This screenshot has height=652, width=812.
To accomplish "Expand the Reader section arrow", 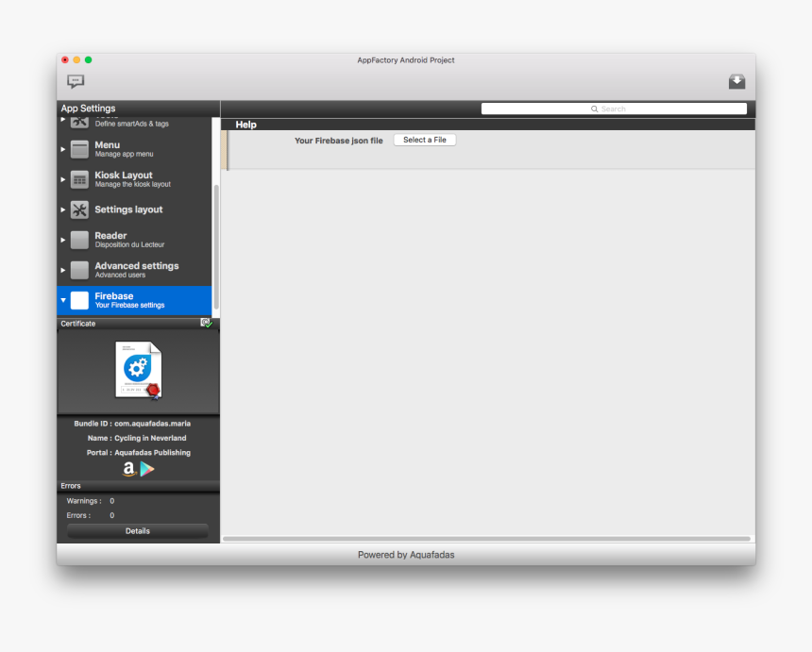I will pos(63,240).
